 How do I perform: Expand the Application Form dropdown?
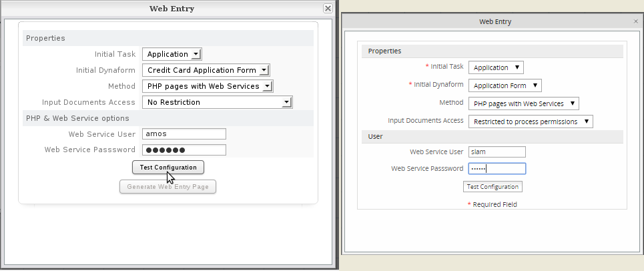pyautogui.click(x=536, y=85)
